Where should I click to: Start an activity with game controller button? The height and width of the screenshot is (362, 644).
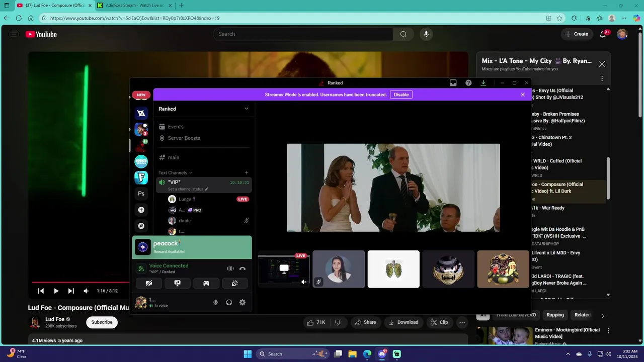(206, 283)
